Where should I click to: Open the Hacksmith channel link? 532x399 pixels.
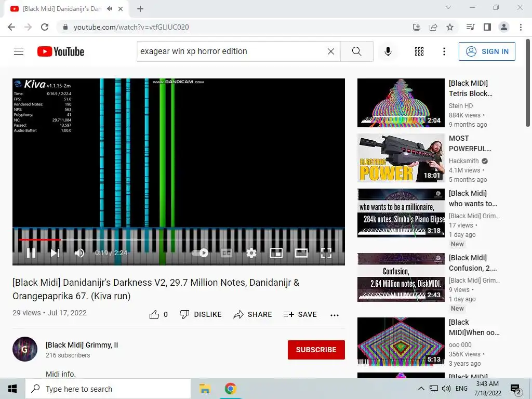coord(464,161)
